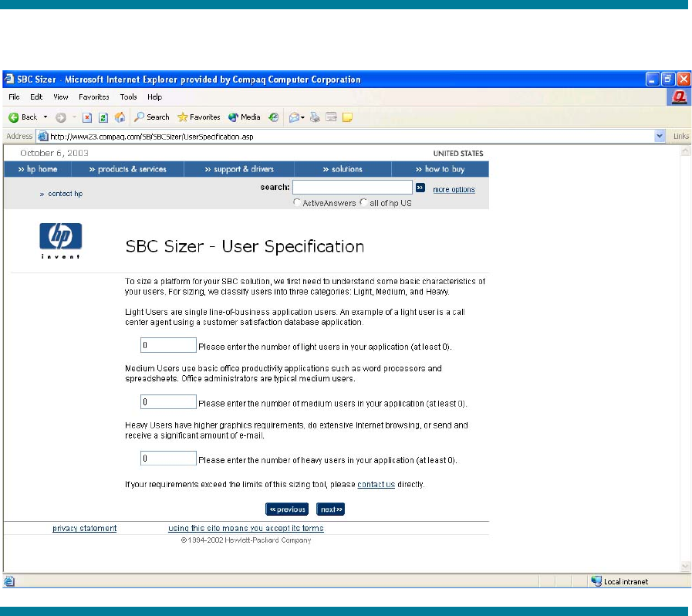Select the ActiveAnswers radio button
692x616 pixels.
(297, 202)
